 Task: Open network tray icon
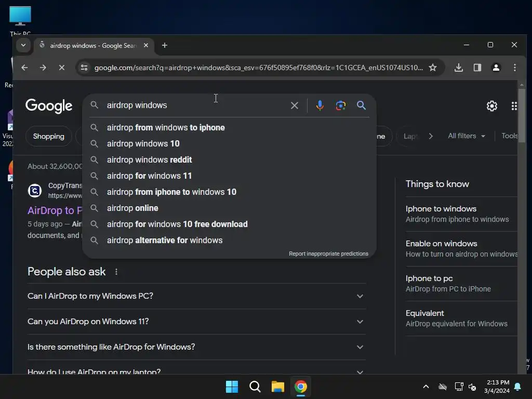(459, 387)
